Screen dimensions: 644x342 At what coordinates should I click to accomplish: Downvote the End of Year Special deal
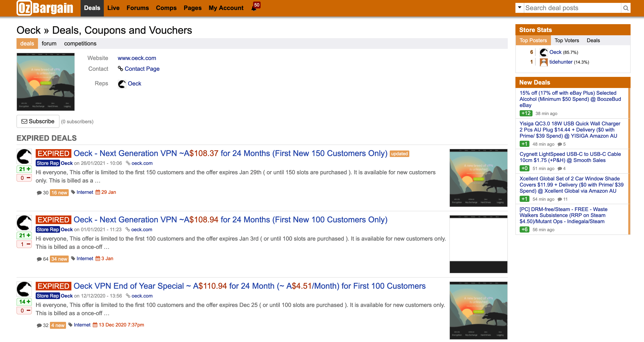[25, 311]
